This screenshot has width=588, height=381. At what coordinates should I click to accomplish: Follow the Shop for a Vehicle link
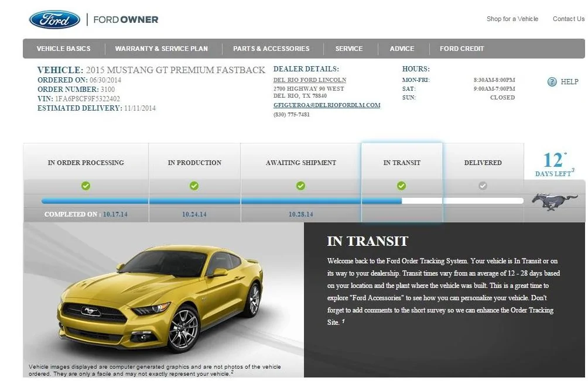pyautogui.click(x=512, y=19)
